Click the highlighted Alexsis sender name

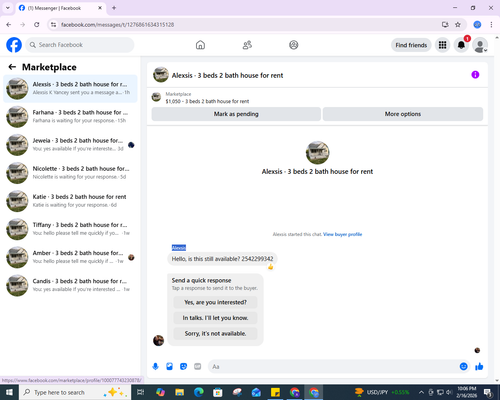click(179, 248)
